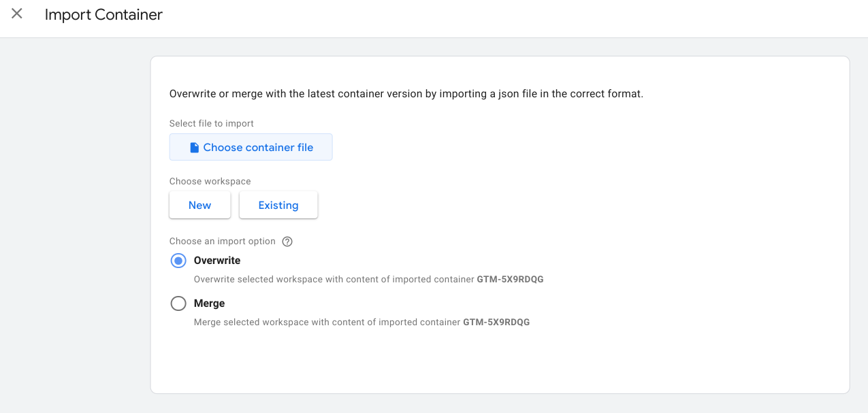Click the file icon in Choose container file
Viewport: 868px width, 413px height.
194,148
